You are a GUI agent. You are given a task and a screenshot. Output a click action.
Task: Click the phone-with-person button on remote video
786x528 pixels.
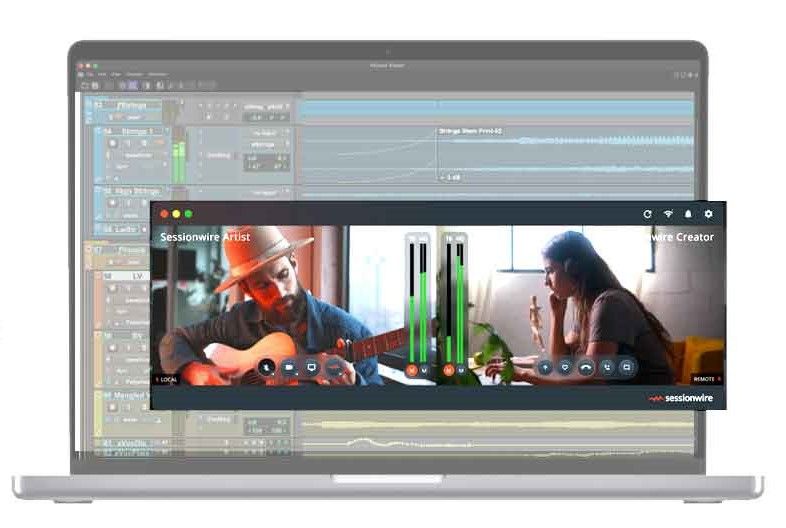[607, 367]
